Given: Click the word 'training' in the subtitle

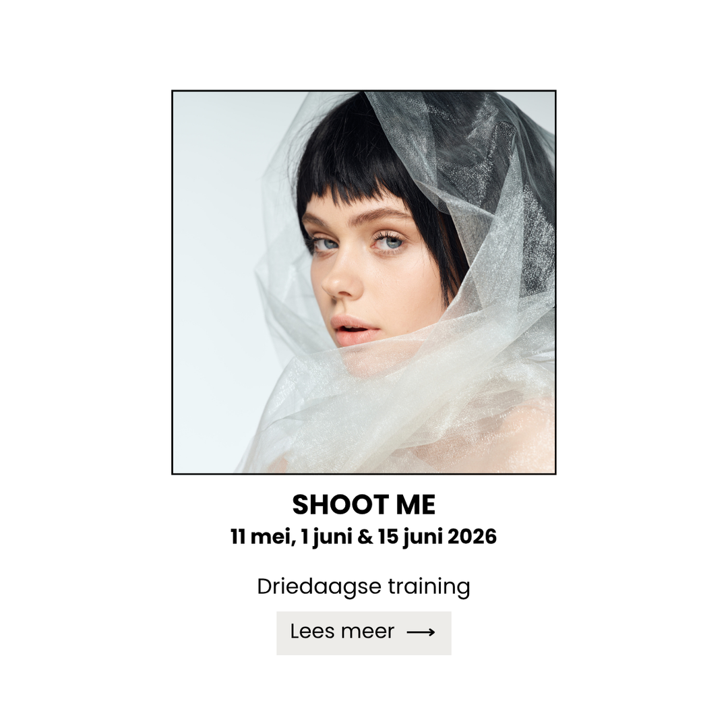Looking at the screenshot, I should click(429, 587).
